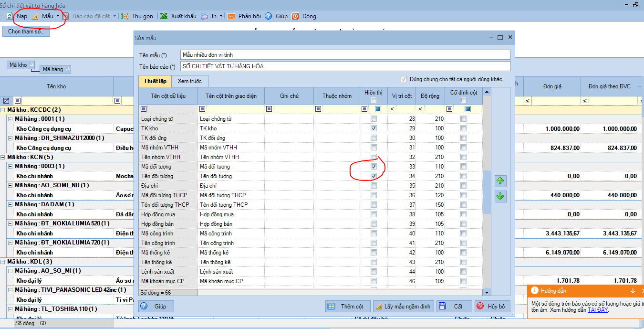644x329 pixels.
Task: Open Phản hồi feedback mail button
Action: point(244,16)
